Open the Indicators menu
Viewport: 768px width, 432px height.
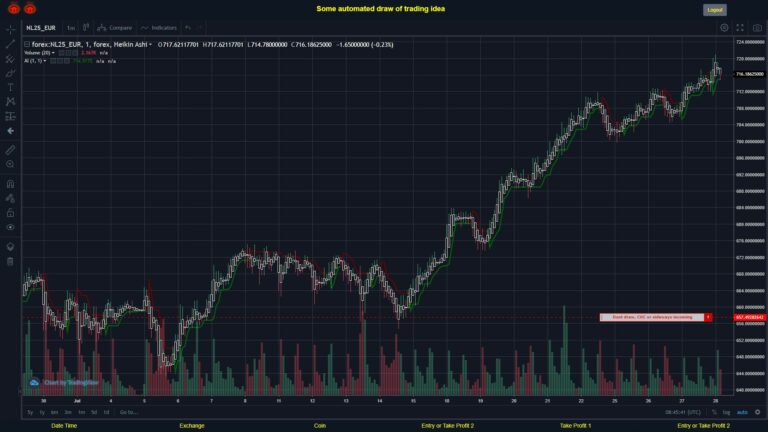159,28
